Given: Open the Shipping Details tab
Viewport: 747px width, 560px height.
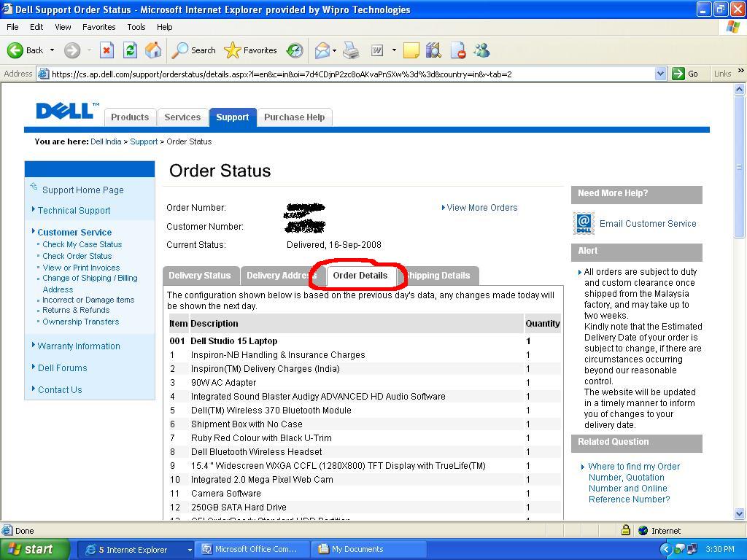Looking at the screenshot, I should tap(438, 275).
